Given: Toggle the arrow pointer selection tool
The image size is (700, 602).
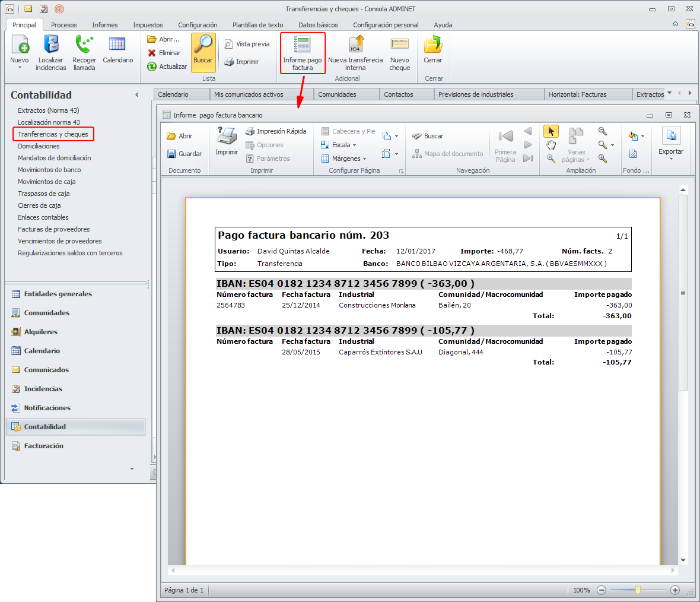Looking at the screenshot, I should [x=551, y=131].
